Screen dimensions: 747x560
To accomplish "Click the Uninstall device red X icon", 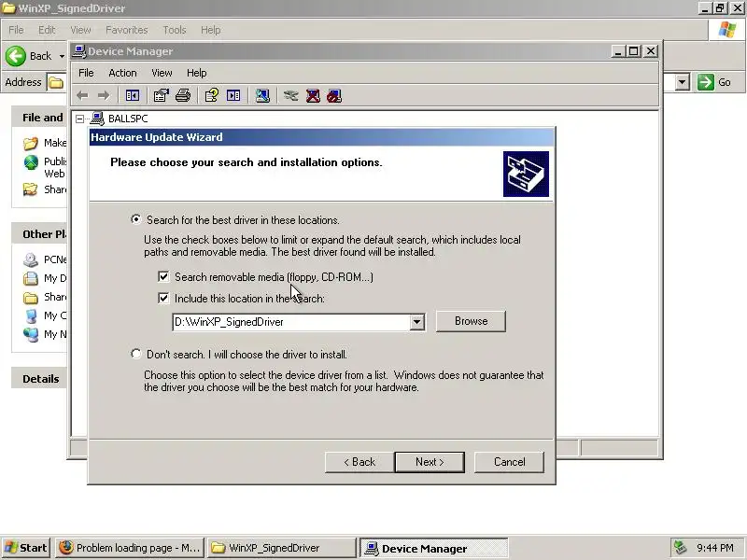I will coord(313,96).
